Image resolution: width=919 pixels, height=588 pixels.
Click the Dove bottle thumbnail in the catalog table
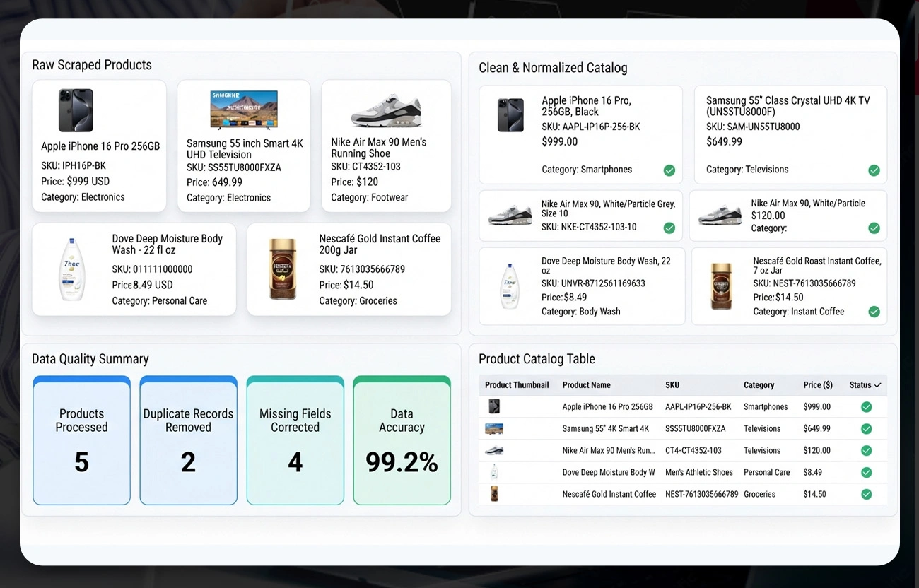pos(494,472)
